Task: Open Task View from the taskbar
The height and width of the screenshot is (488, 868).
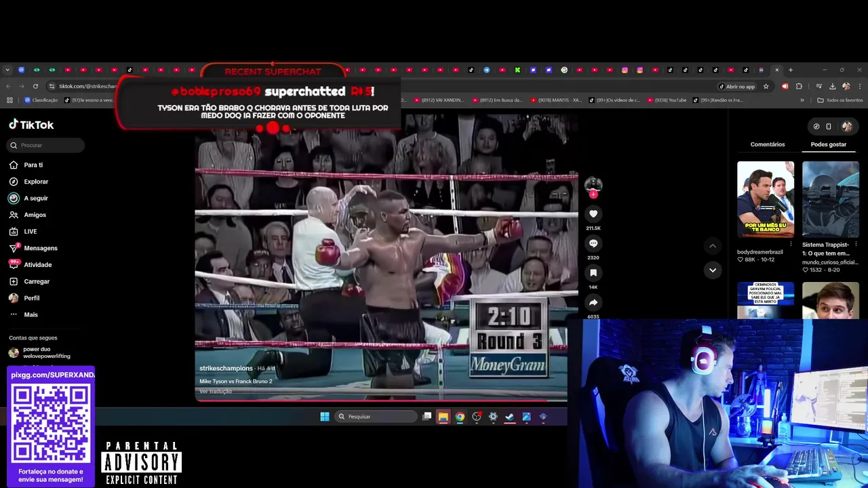Action: tap(427, 416)
